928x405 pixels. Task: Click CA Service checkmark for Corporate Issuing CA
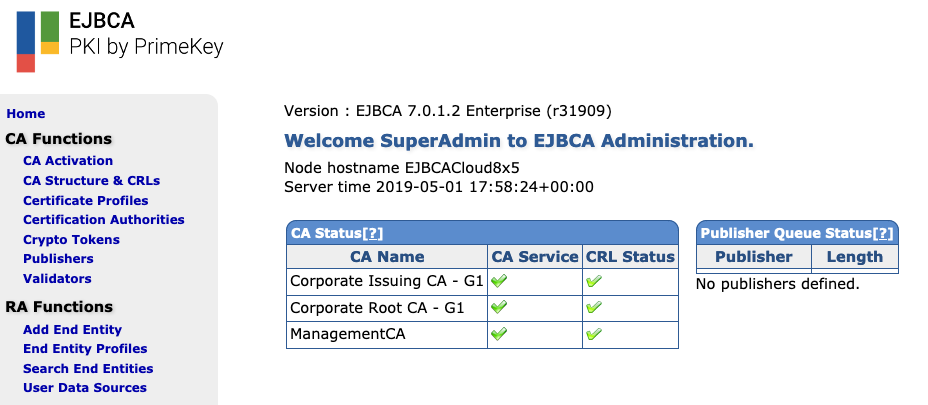point(499,282)
